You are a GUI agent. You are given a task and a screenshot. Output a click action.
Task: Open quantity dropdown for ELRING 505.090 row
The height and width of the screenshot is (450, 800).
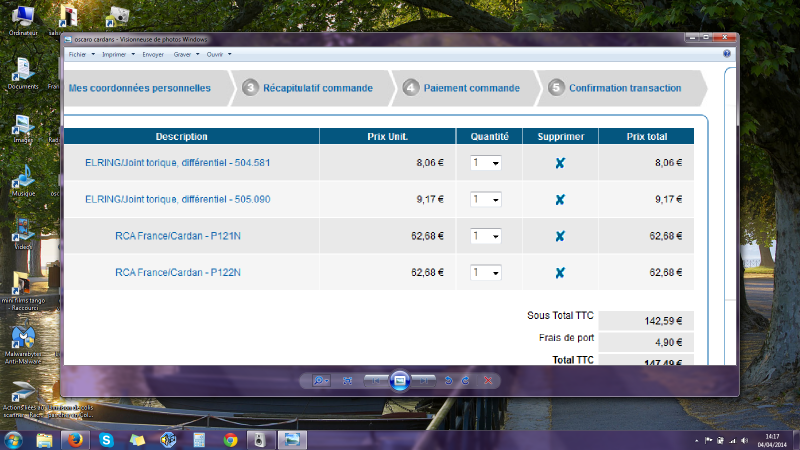coord(486,199)
